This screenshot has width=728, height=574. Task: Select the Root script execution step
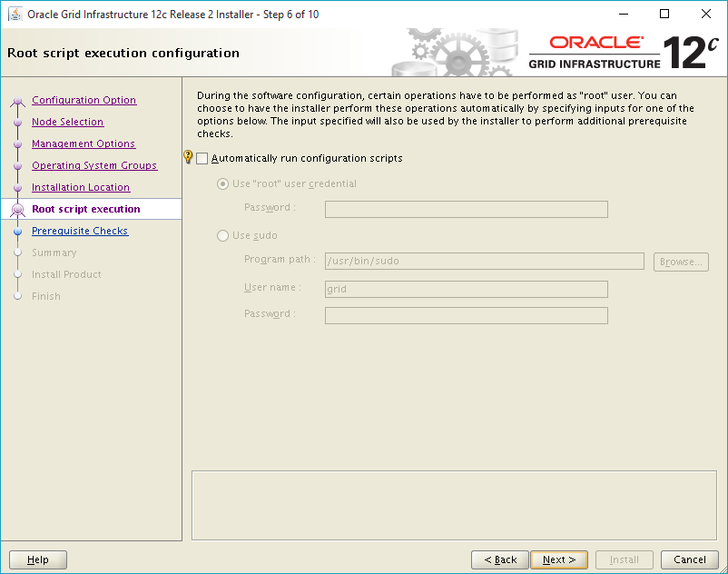(x=86, y=209)
